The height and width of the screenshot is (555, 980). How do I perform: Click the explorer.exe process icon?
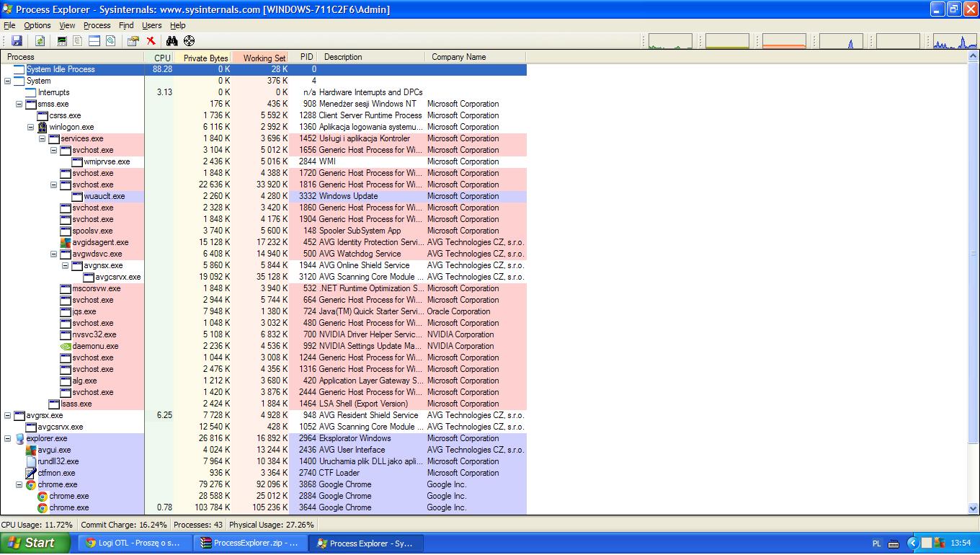(x=19, y=438)
